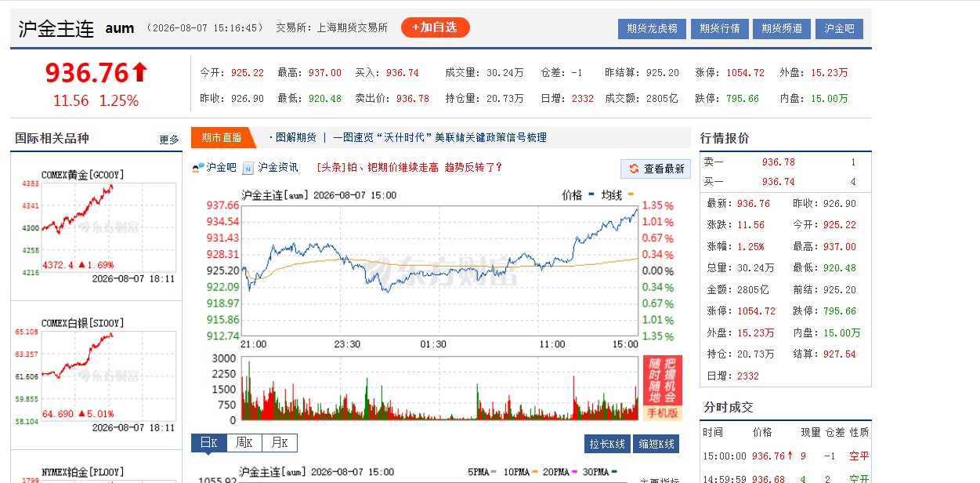Open 沪金吧 link above chart
The width and height of the screenshot is (980, 483).
click(x=221, y=167)
